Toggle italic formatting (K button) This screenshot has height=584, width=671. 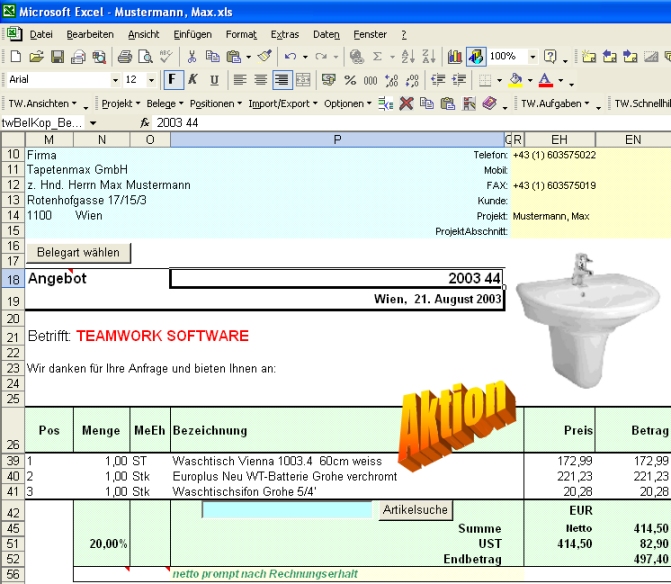(192, 80)
